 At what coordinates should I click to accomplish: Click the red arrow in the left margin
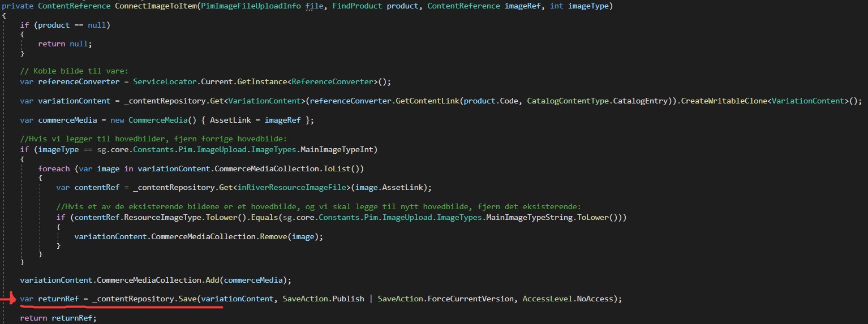7,298
